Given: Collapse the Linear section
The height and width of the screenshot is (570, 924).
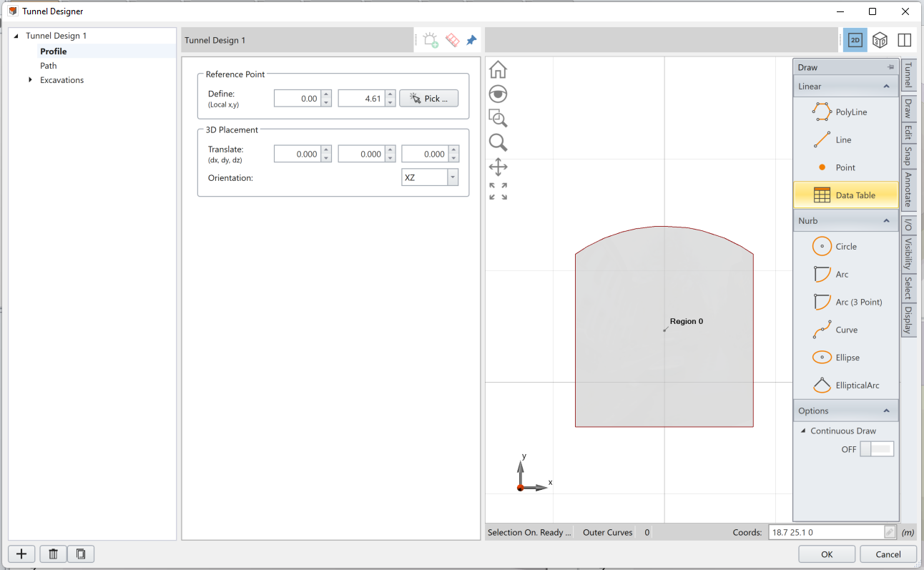Looking at the screenshot, I should (887, 87).
